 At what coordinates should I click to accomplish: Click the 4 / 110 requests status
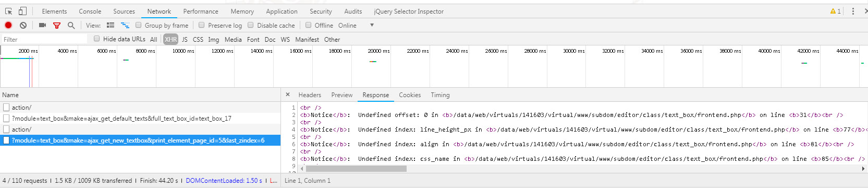pyautogui.click(x=25, y=181)
